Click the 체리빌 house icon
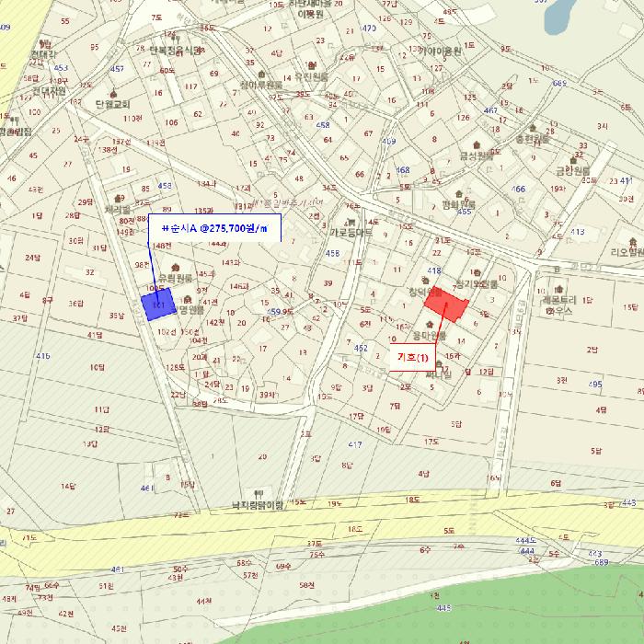The height and width of the screenshot is (644, 644). pos(120,199)
